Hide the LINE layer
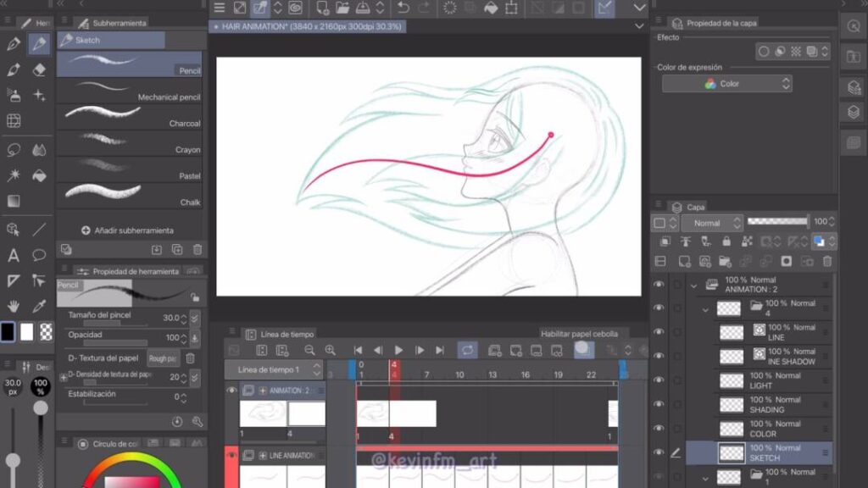868x488 pixels. tap(658, 331)
